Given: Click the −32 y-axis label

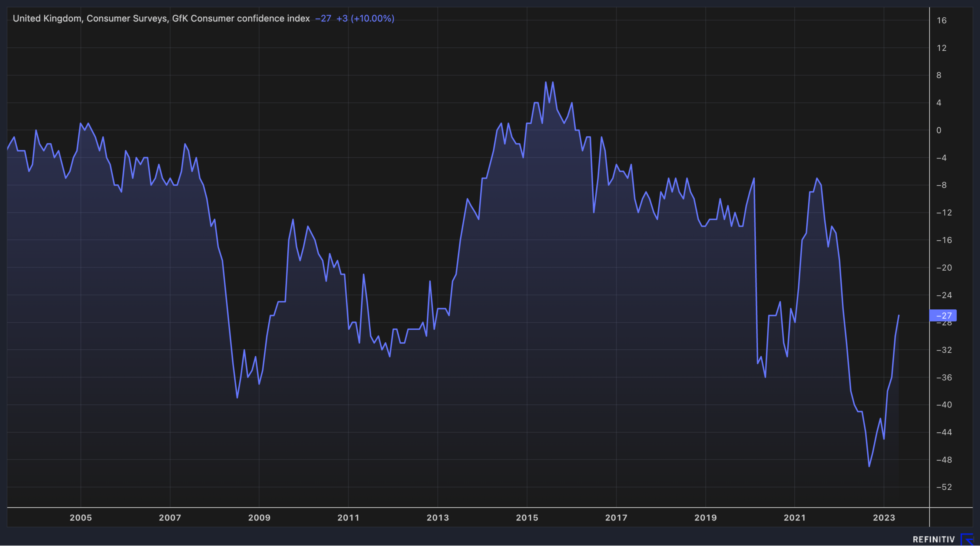Looking at the screenshot, I should 944,350.
